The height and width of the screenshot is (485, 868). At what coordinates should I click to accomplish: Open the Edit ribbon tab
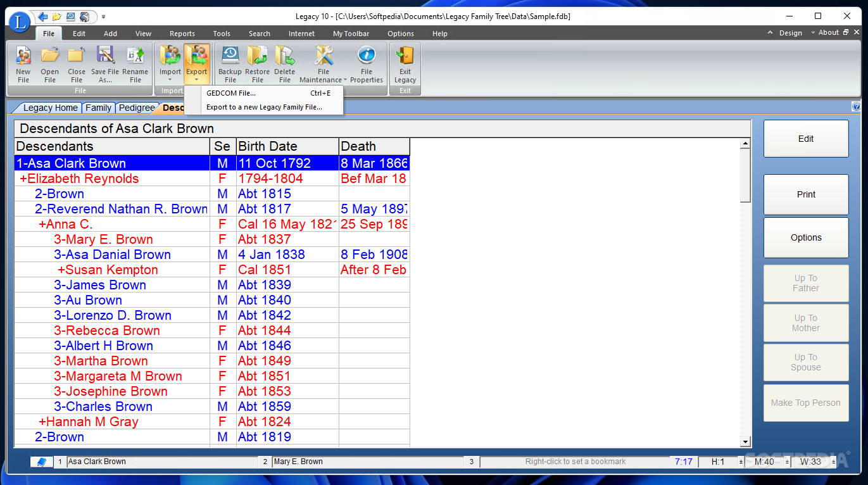(79, 34)
